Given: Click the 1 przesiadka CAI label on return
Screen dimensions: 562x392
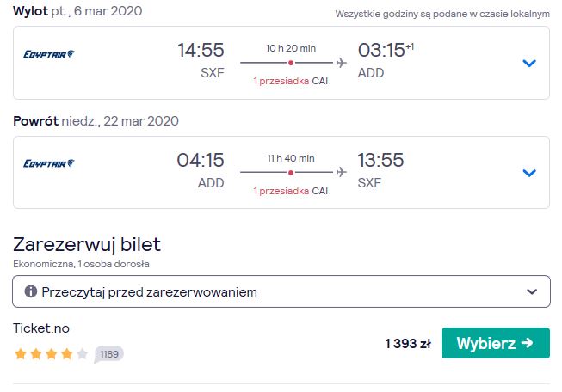Looking at the screenshot, I should click(x=291, y=191).
